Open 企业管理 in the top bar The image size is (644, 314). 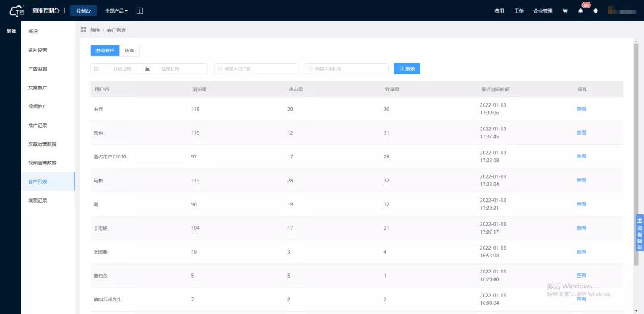click(x=543, y=11)
